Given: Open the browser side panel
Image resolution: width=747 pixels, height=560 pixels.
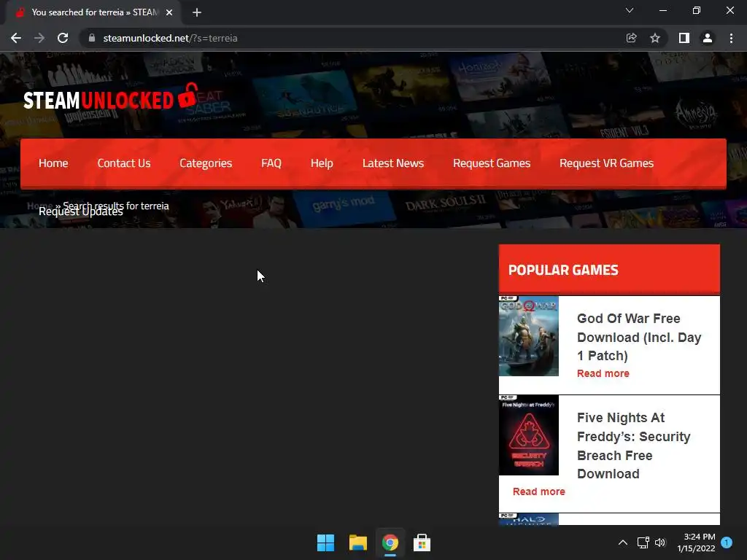Looking at the screenshot, I should pos(684,38).
